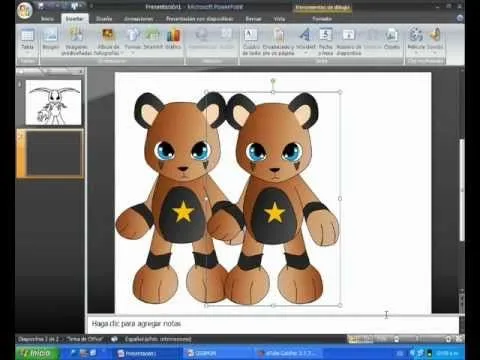The width and height of the screenshot is (480, 360).
Task: Click the right selected bear picture
Action: (273, 198)
